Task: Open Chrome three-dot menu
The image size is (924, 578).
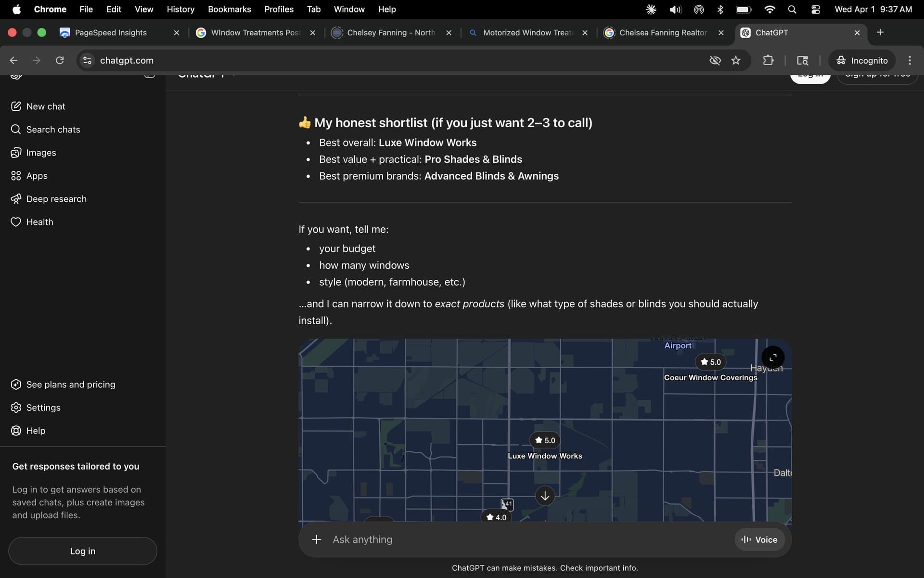Action: [909, 60]
